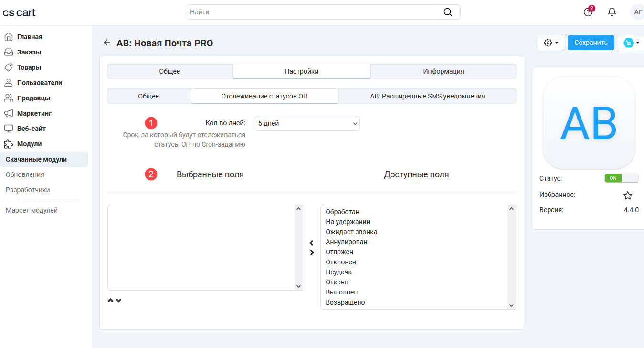Expand the gear settings dropdown
The image size is (644, 348).
[551, 43]
